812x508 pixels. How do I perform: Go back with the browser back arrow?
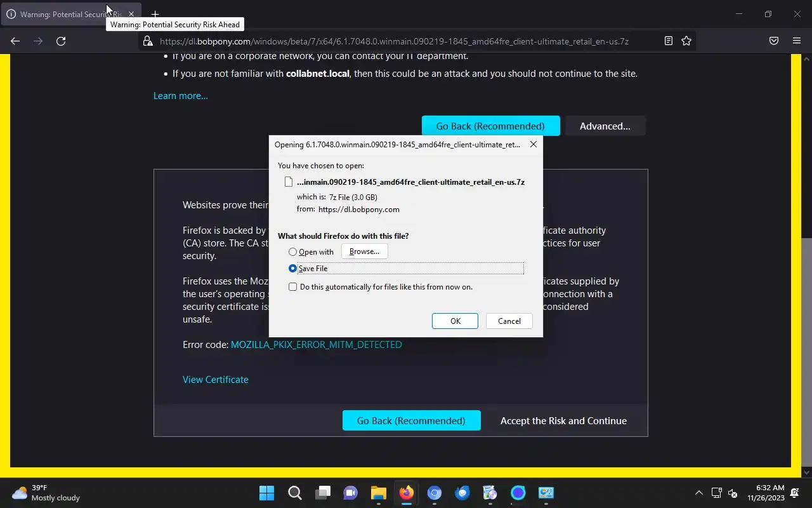[15, 41]
